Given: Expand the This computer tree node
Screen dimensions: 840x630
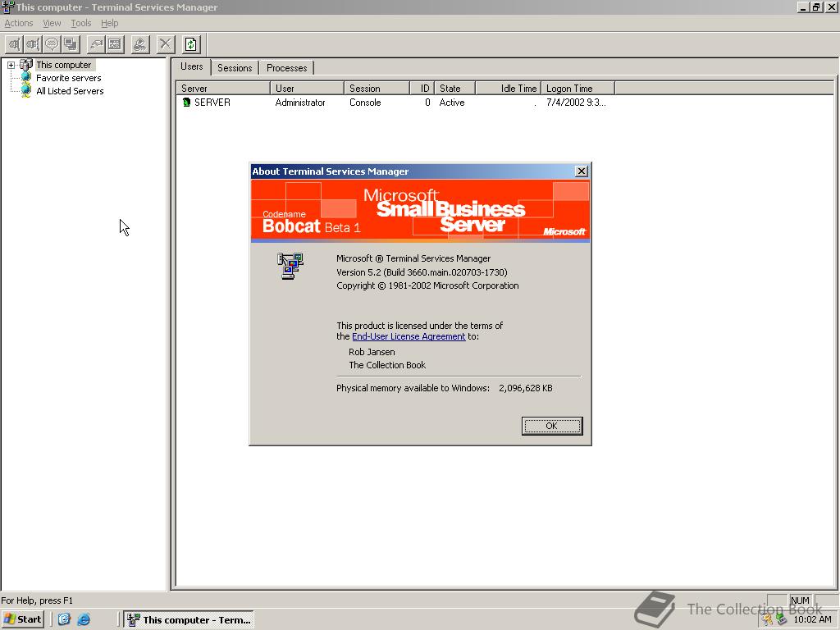Looking at the screenshot, I should (11, 65).
